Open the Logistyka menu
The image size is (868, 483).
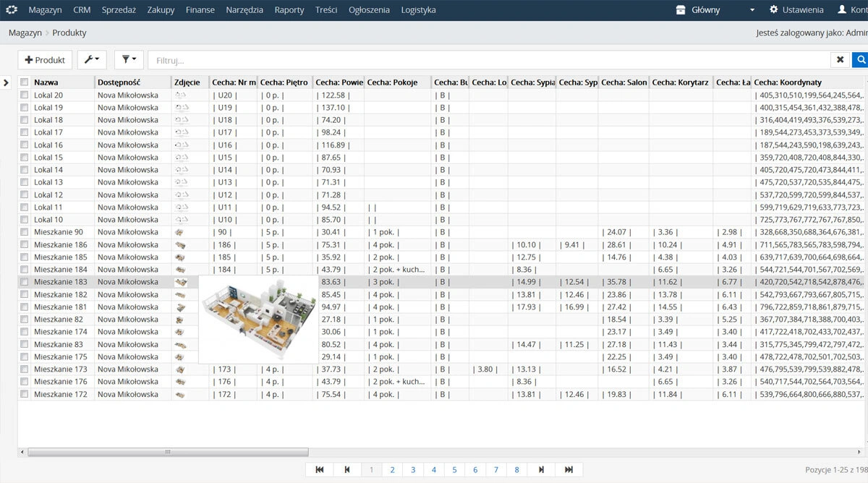point(418,10)
